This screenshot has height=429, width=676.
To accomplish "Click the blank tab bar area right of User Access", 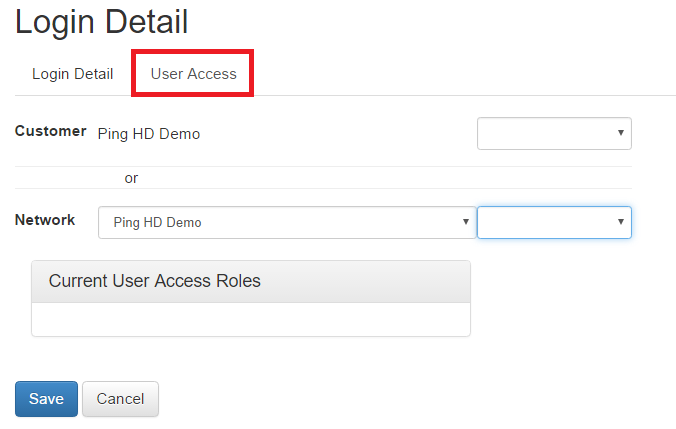I will pyautogui.click(x=460, y=74).
